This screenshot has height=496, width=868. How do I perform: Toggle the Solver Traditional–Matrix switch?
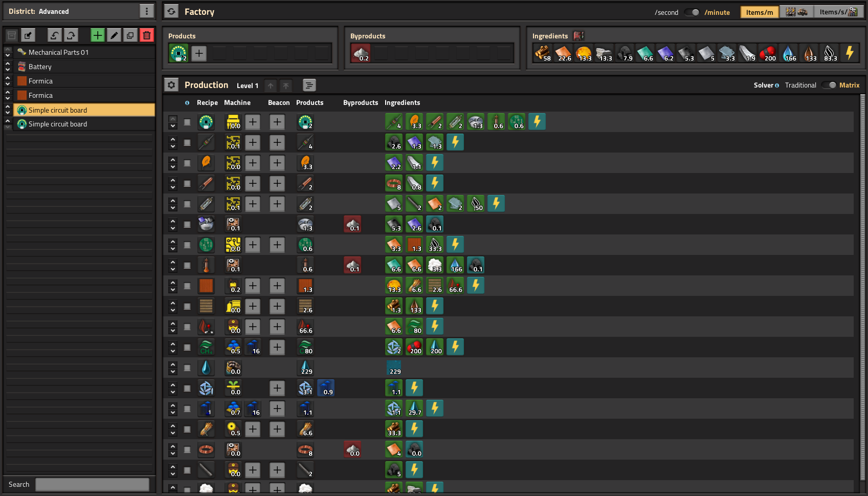click(x=829, y=85)
